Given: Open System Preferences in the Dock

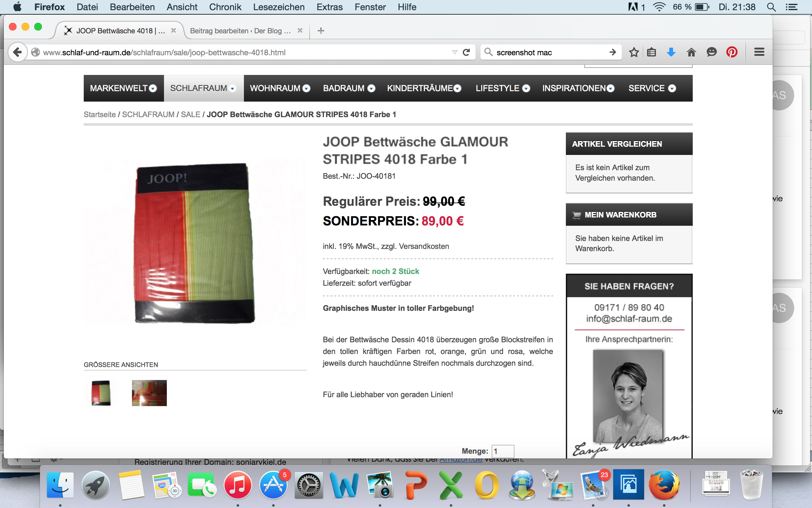Looking at the screenshot, I should 309,485.
